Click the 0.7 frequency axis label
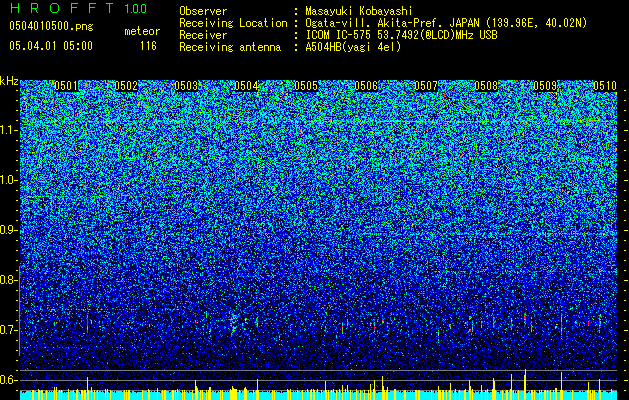Image resolution: width=629 pixels, height=400 pixels. [7, 330]
